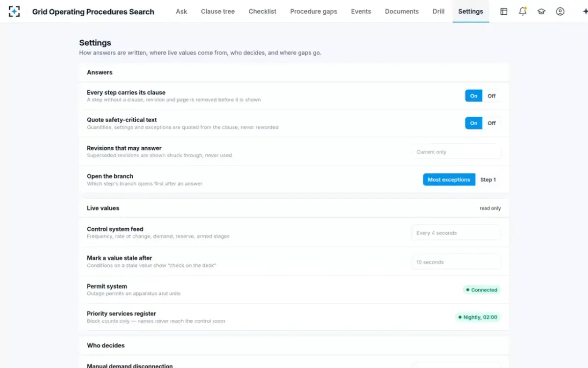
Task: Turn On every step carries its clause
Action: 473,96
